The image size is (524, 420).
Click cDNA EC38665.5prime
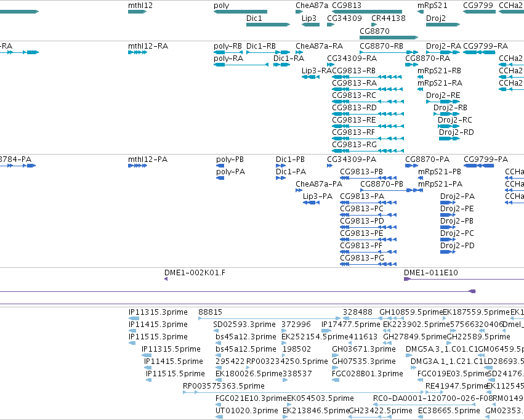point(449,411)
